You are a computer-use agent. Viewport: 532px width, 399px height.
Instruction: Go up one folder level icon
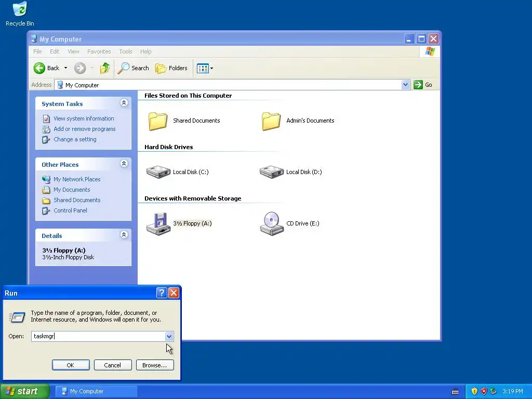[x=105, y=68]
